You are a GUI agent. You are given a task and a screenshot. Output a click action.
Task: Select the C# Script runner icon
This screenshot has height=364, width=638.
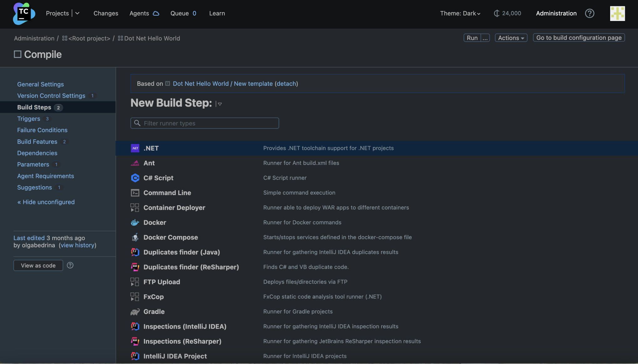click(x=135, y=178)
